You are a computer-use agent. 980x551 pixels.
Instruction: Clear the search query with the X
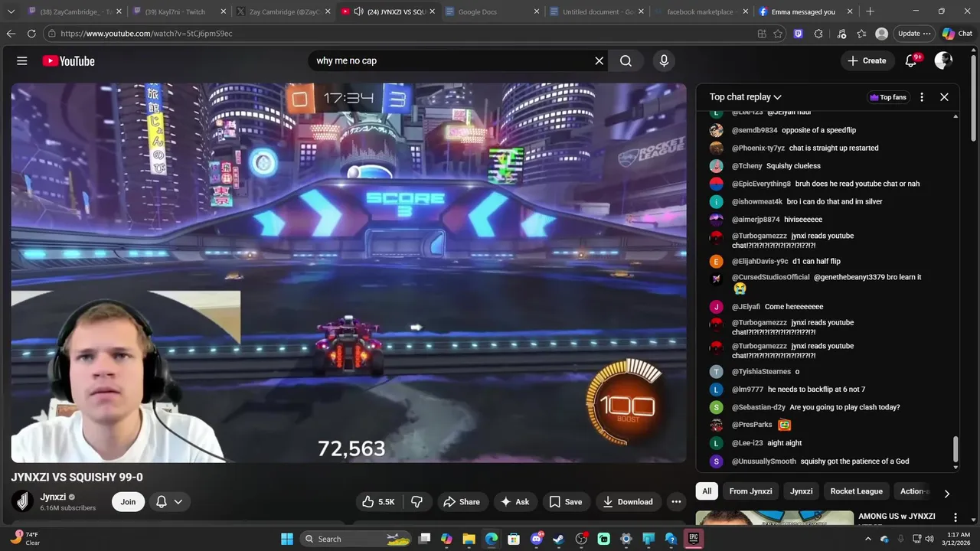(x=599, y=60)
